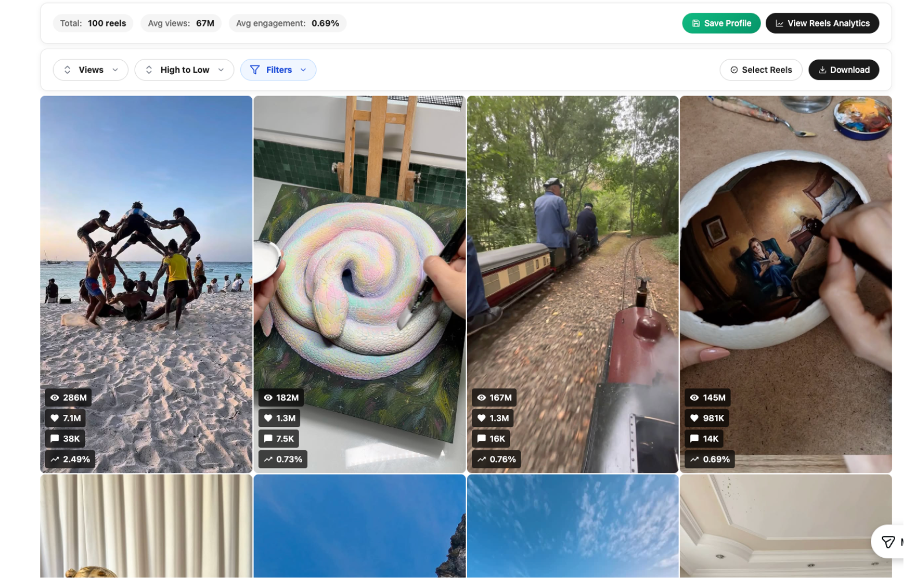Open the white ceiling reel in the second row
Screen dimensions: 924x578
(785, 526)
